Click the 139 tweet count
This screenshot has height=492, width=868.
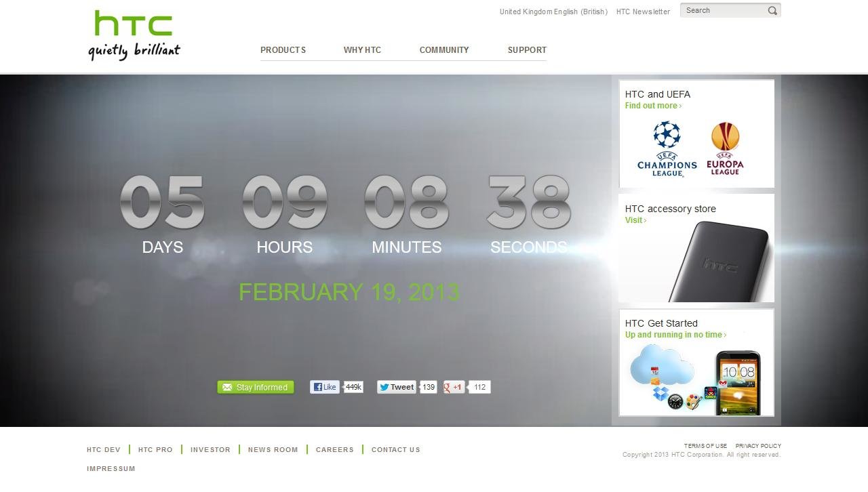pos(429,387)
